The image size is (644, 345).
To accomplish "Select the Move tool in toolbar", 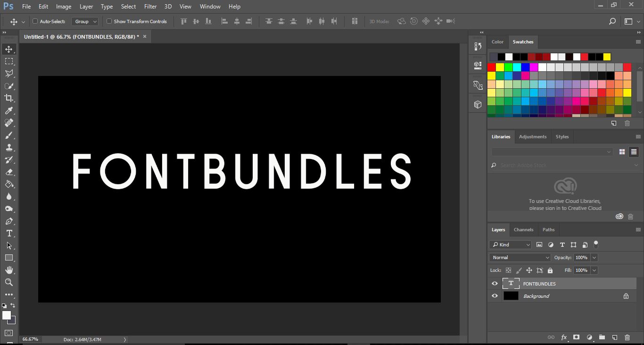I will click(9, 49).
